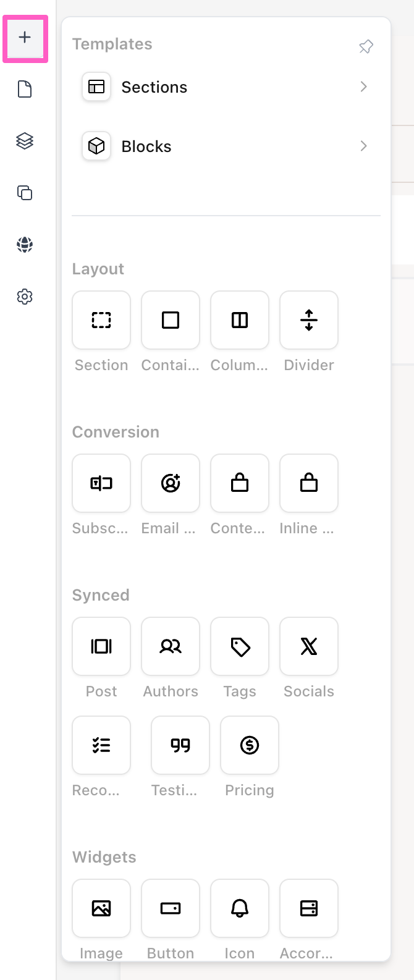Open the Layers stack icon

pos(25,141)
